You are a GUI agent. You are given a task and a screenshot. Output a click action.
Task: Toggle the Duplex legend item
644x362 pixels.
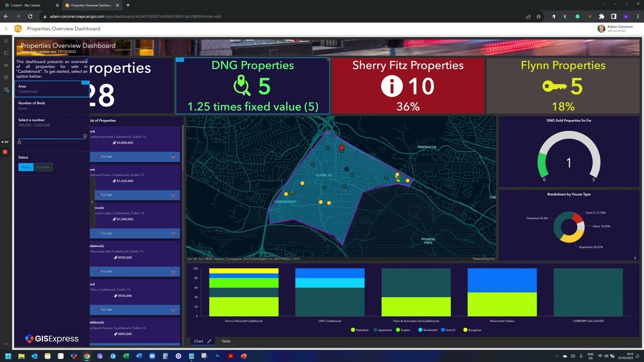coord(403,330)
